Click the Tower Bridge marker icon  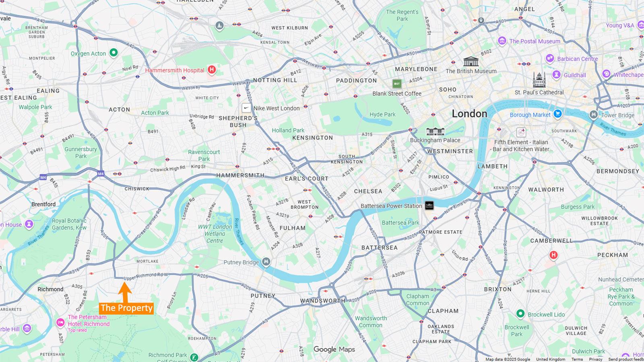(x=593, y=115)
